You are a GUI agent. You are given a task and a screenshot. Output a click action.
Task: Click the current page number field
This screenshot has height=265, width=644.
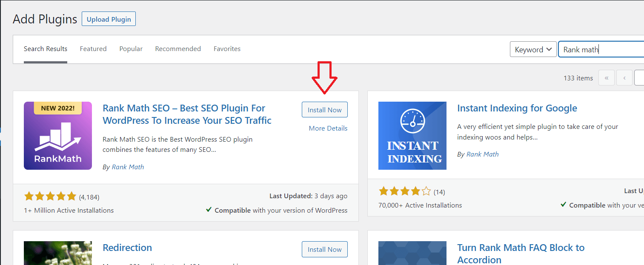point(639,78)
